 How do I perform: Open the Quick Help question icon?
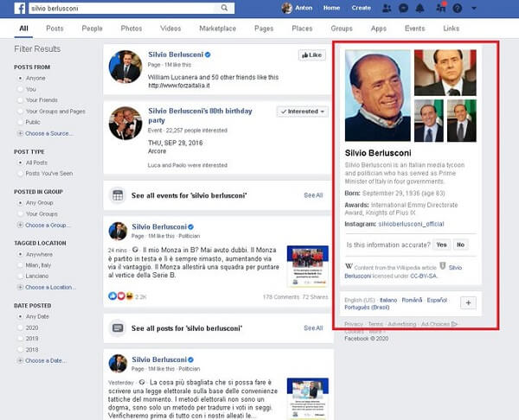pos(457,8)
